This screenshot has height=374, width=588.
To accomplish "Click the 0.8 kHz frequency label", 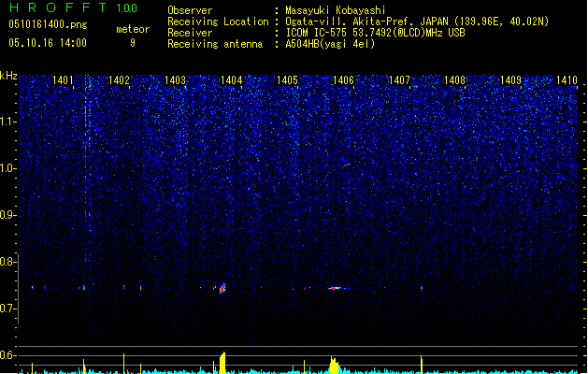I will pyautogui.click(x=7, y=262).
